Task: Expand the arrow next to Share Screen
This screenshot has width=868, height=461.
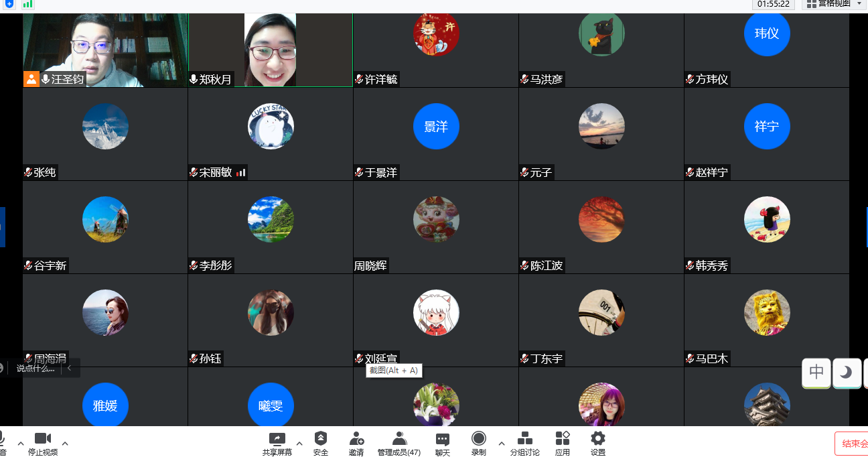Action: pos(299,444)
